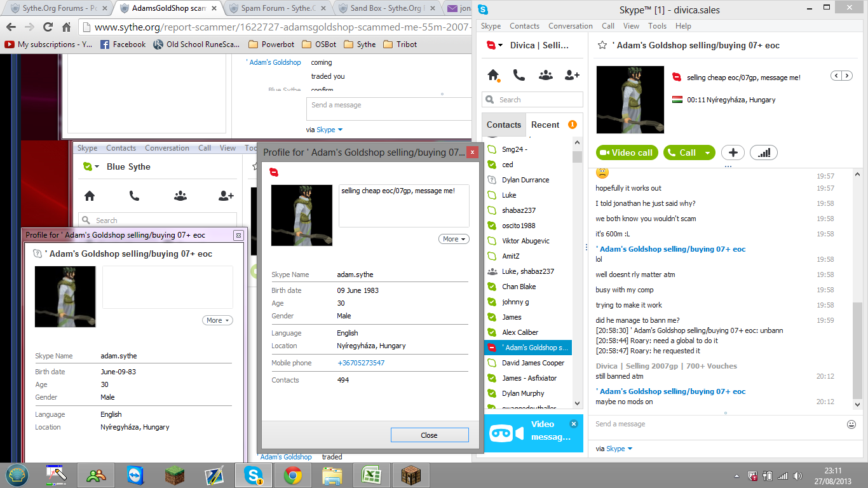
Task: Open the More dropdown in profile dialog
Action: [454, 239]
